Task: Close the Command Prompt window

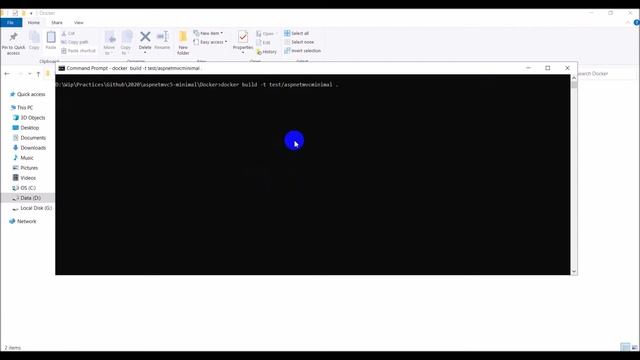Action: 567,68
